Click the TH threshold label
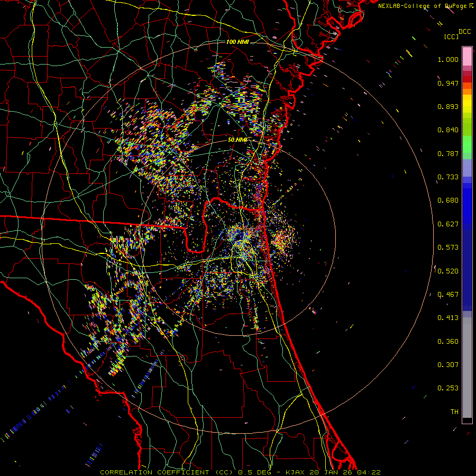 tap(454, 412)
